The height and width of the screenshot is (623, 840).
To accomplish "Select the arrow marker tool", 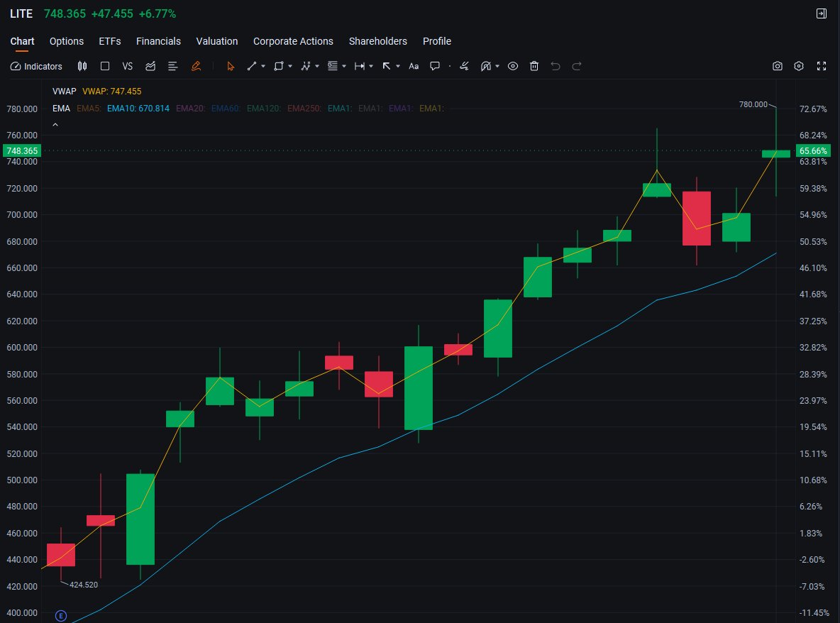I will point(386,67).
